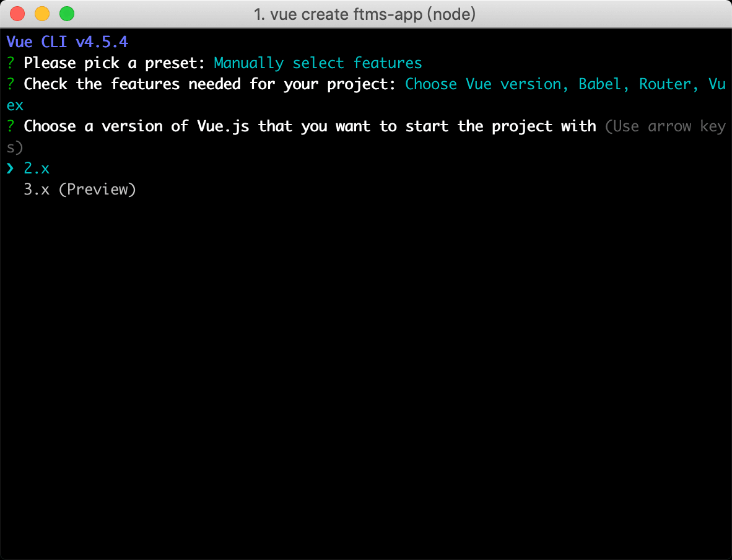Click the 'Vue CLI v4.5.4' header text
This screenshot has width=732, height=560.
pos(67,42)
